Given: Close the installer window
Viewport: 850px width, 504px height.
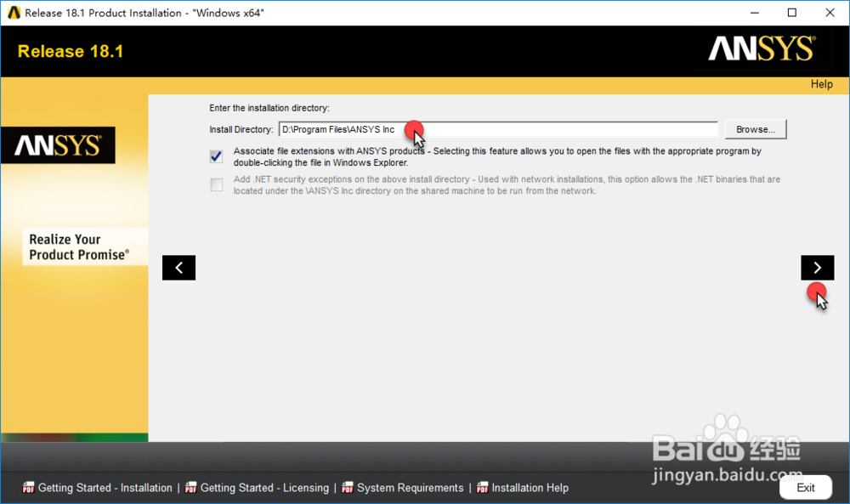Looking at the screenshot, I should (x=830, y=13).
